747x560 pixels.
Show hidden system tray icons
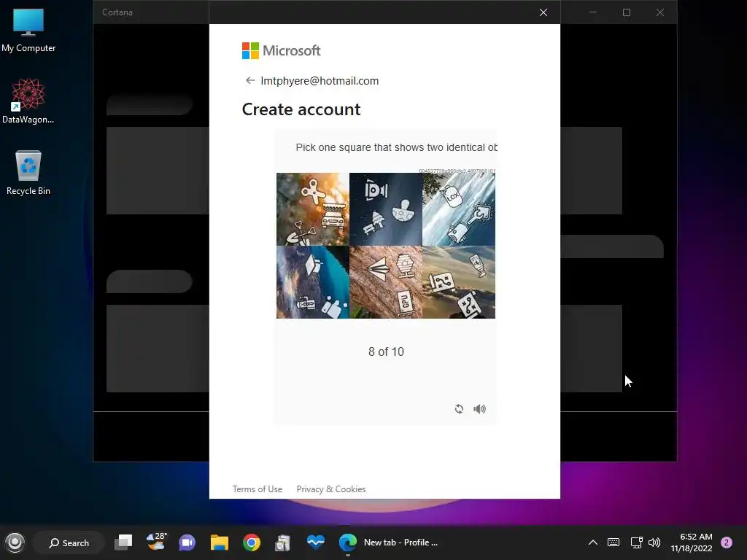(593, 542)
